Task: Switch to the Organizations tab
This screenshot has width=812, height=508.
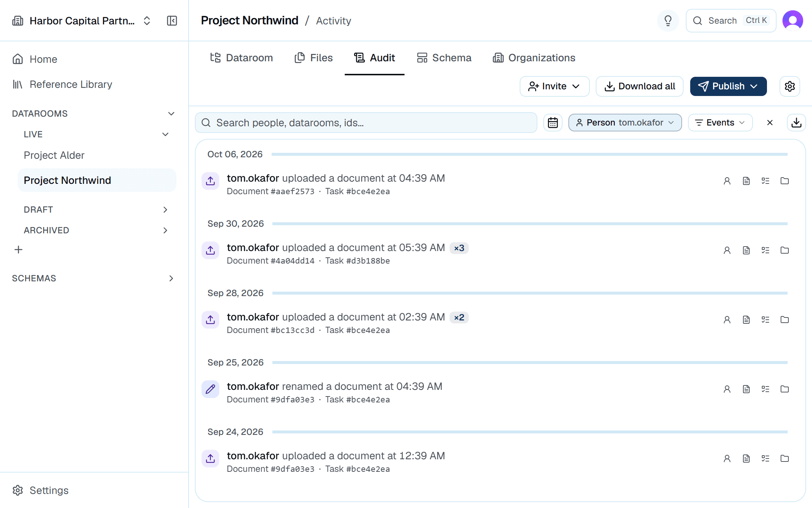Action: coord(534,58)
